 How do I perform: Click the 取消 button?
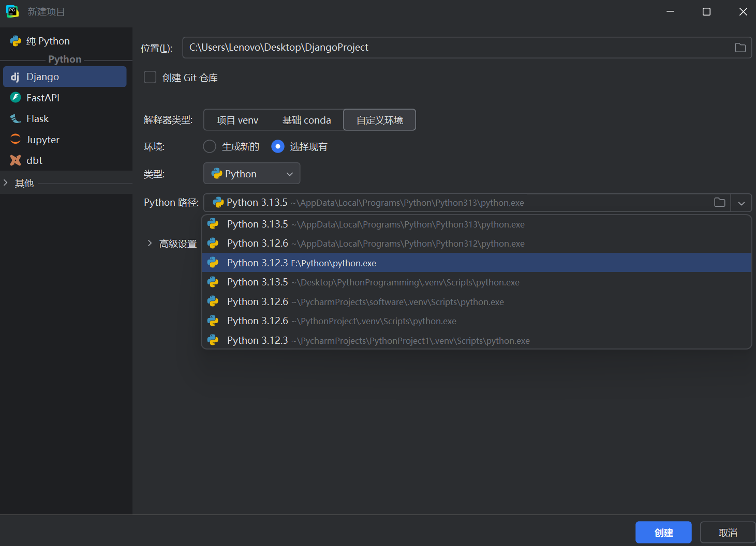728,533
